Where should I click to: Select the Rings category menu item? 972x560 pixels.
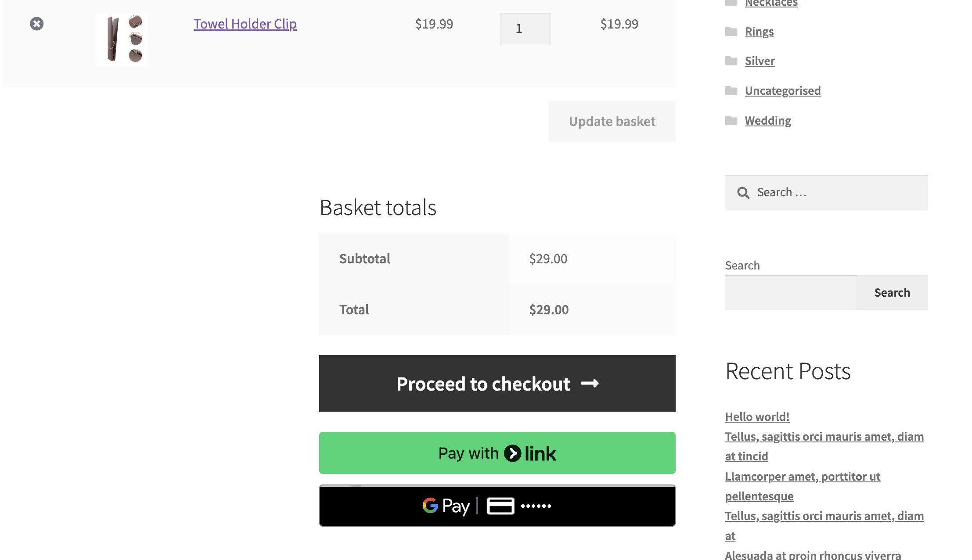click(x=759, y=31)
